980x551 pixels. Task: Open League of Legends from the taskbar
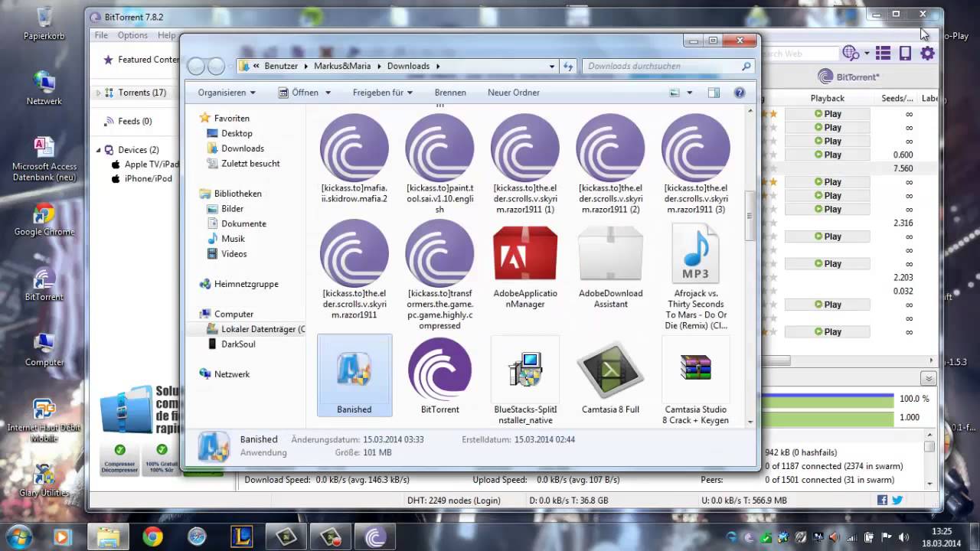tap(241, 537)
